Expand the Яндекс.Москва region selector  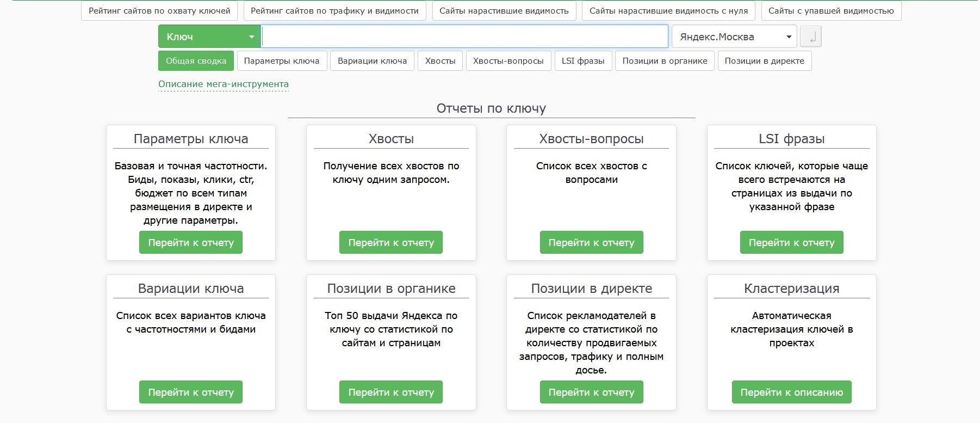734,37
